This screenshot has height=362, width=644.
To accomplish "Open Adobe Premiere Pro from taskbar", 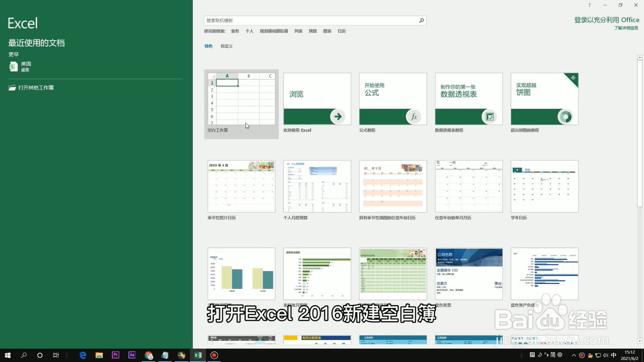I will (x=116, y=355).
